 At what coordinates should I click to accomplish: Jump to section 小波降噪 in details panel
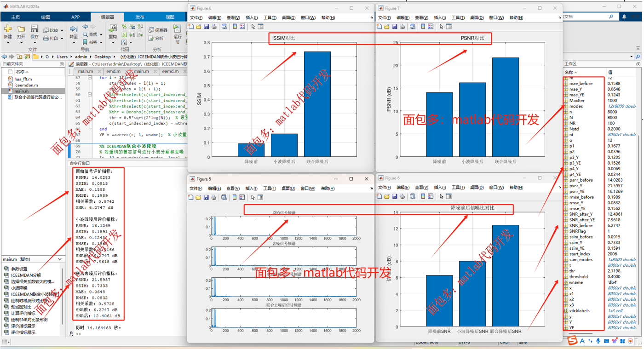(18, 288)
